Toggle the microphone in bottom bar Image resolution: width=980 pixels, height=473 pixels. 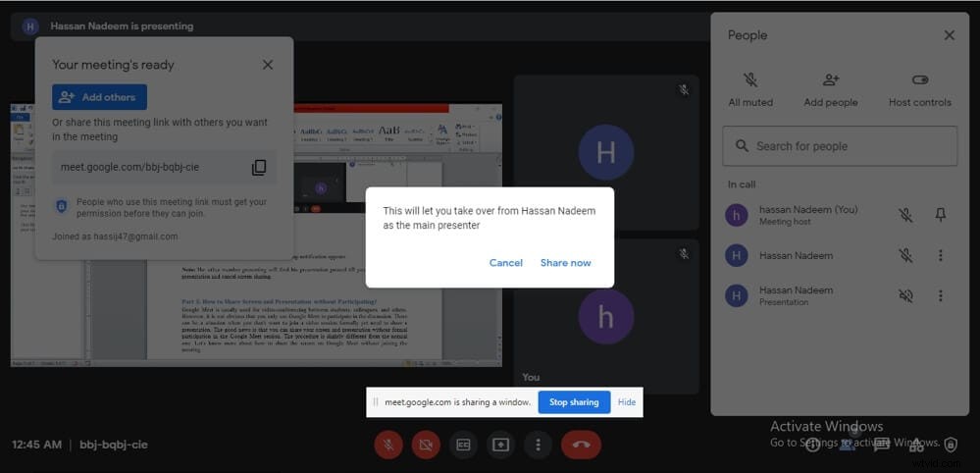[x=388, y=445]
